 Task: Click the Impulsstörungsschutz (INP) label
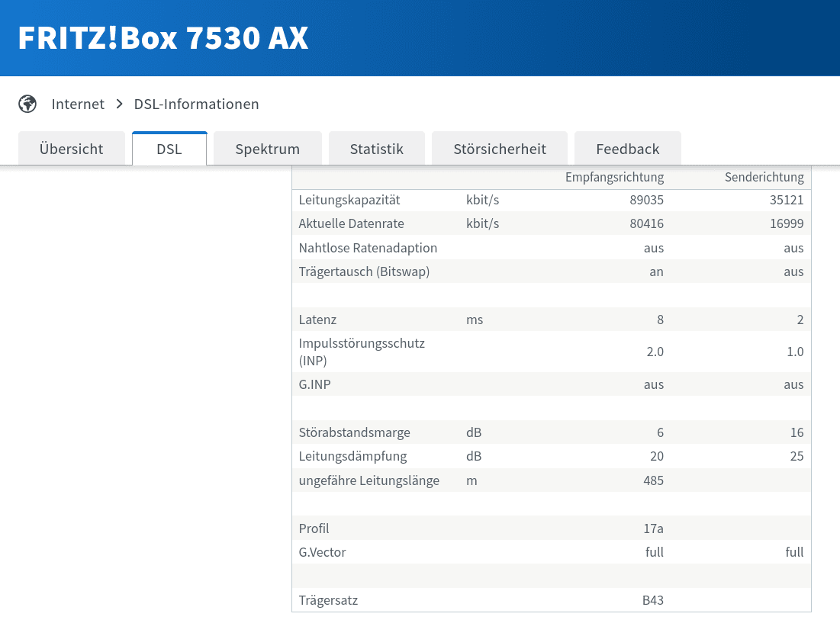pos(362,352)
